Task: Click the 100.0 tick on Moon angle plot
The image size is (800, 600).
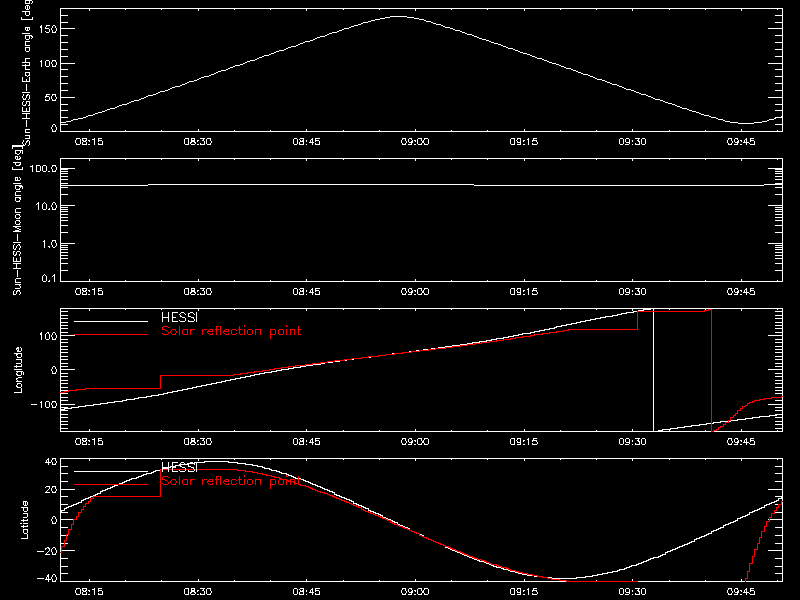Action: [x=44, y=168]
